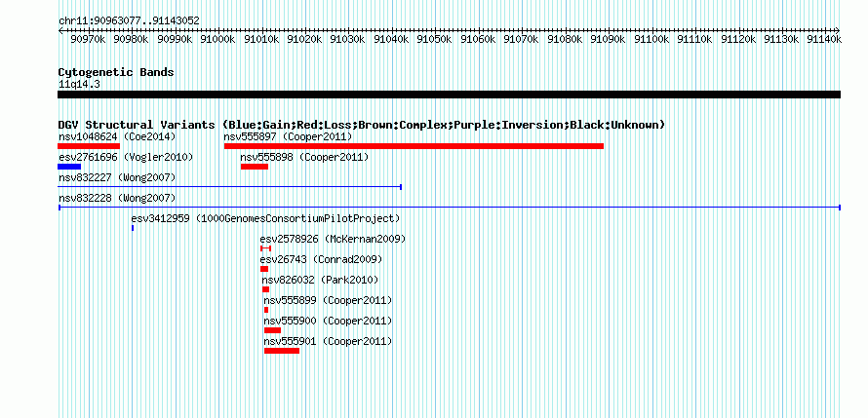Click the Cytogenetic Bands track title
This screenshot has height=418, width=868.
point(116,72)
